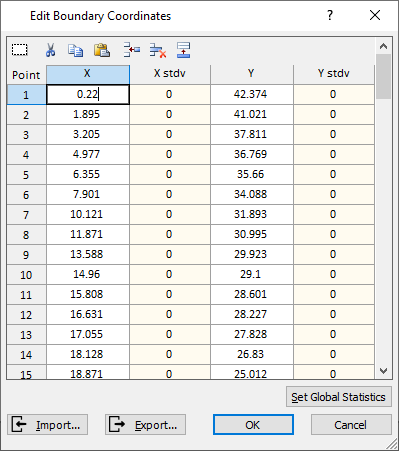
Task: Select row header 10
Action: (x=26, y=275)
